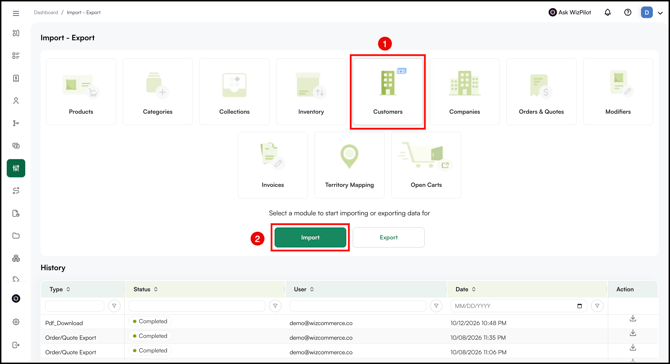Viewport: 670px width, 364px height.
Task: Select the Territory Mapping module card
Action: pos(349,165)
